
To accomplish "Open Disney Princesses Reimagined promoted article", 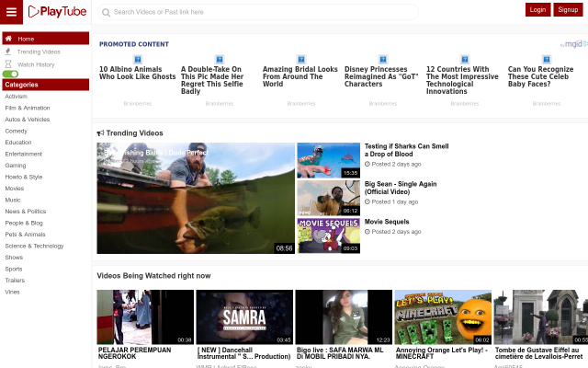I will pyautogui.click(x=381, y=76).
